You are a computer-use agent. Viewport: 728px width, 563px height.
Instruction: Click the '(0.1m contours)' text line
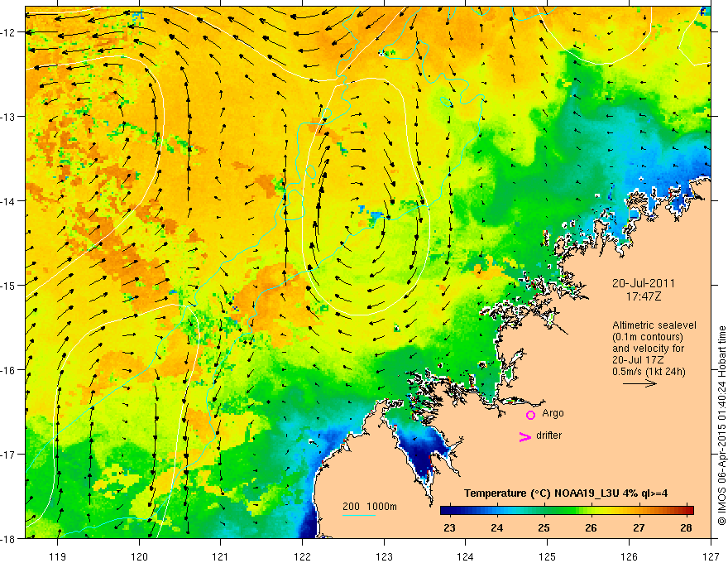pyautogui.click(x=648, y=337)
